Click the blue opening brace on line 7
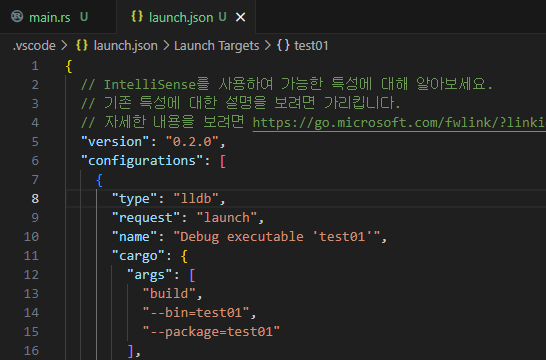 (x=100, y=180)
